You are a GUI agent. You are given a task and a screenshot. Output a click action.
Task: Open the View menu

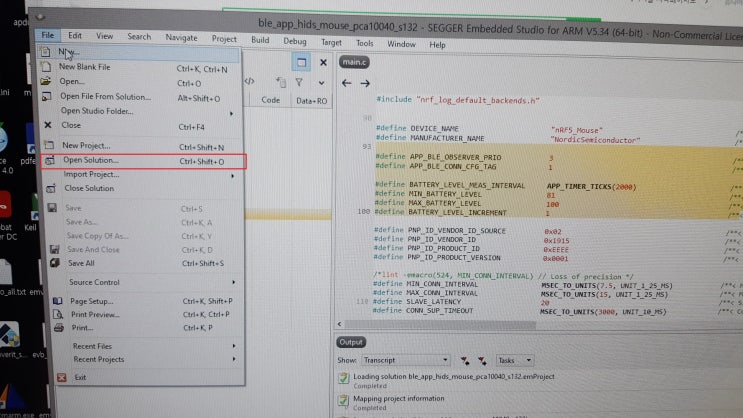pos(104,36)
